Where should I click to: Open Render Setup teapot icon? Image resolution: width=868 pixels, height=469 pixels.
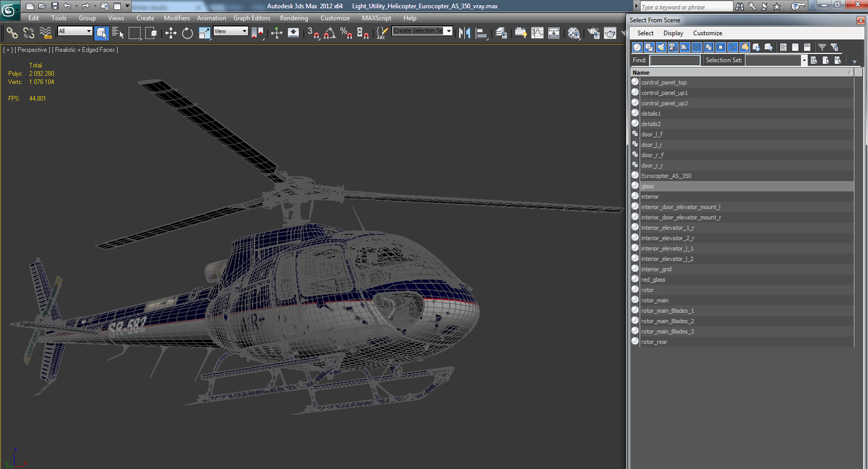coord(594,33)
